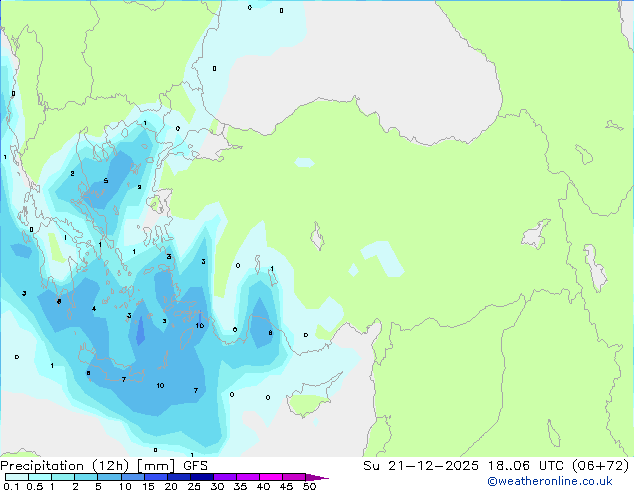Image resolution: width=634 pixels, height=490 pixels.
Task: Click the 'GFS' model label
Action: [195, 466]
